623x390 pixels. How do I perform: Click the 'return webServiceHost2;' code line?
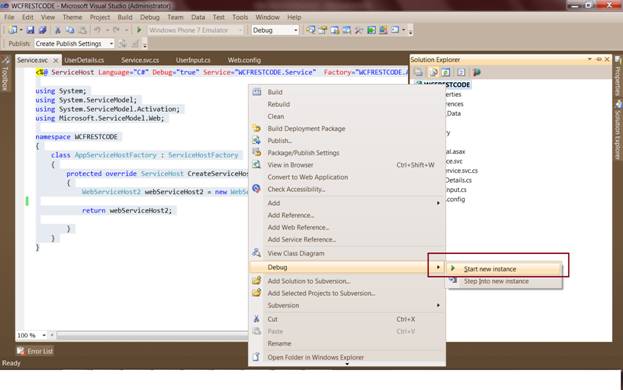pyautogui.click(x=127, y=210)
